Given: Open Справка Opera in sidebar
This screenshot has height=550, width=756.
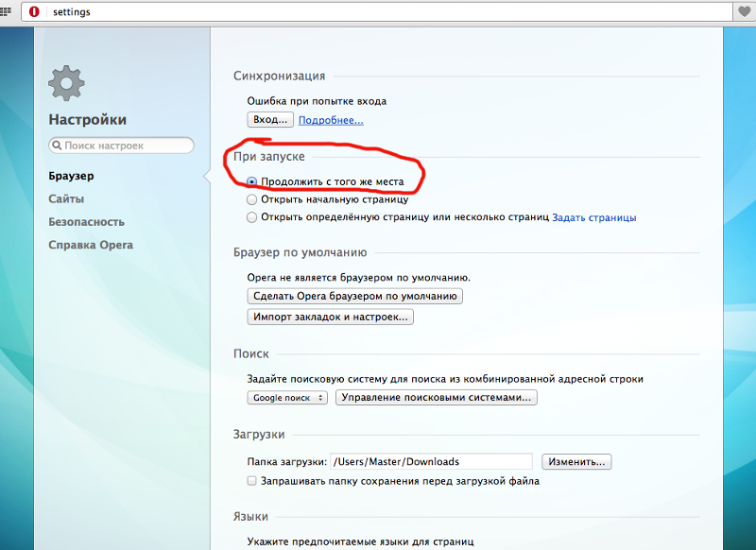Looking at the screenshot, I should (x=91, y=245).
